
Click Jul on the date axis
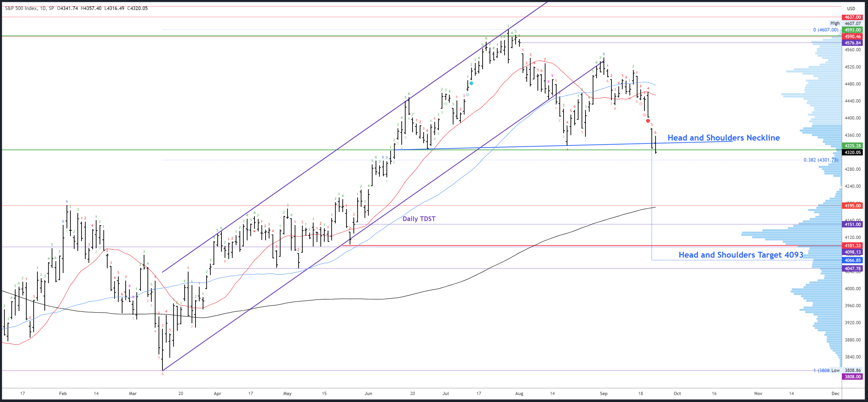(x=446, y=394)
